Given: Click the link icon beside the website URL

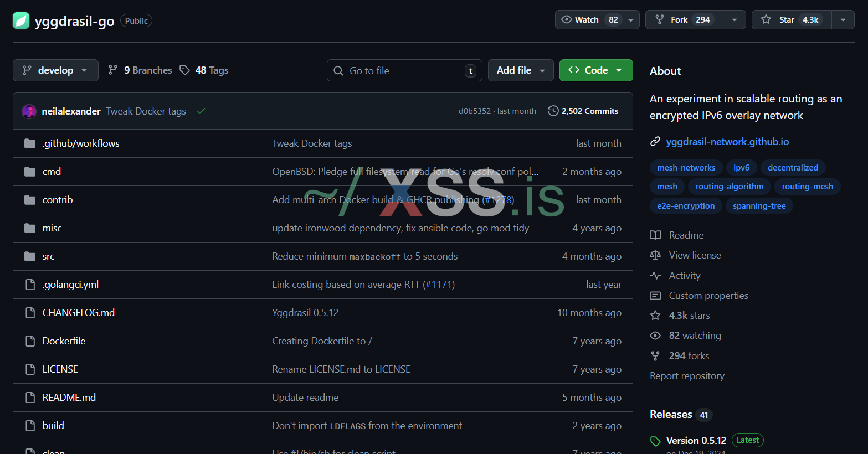Looking at the screenshot, I should tap(655, 142).
